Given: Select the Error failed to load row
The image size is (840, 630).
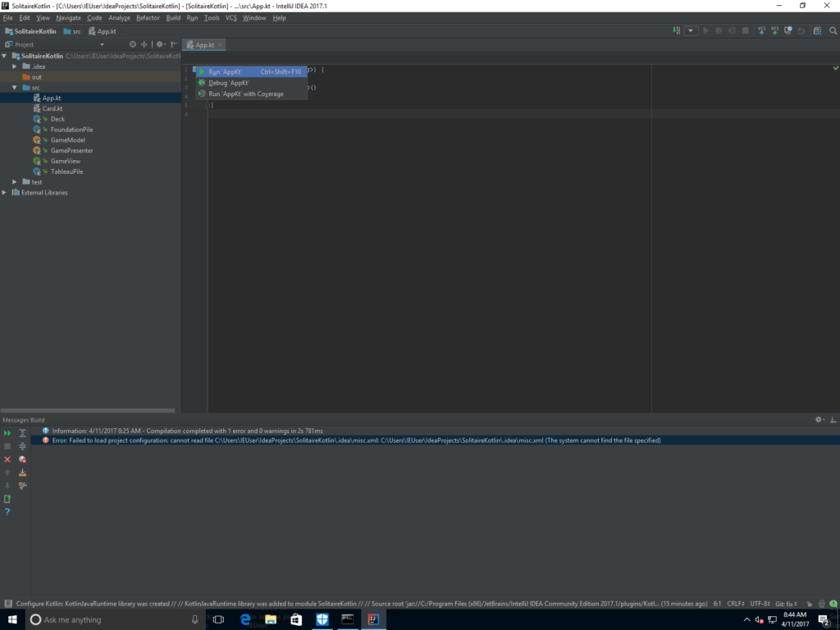Looking at the screenshot, I should click(435, 441).
